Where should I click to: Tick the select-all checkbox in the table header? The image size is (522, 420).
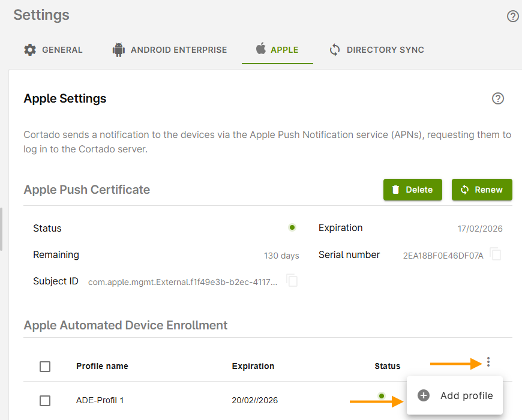click(x=45, y=367)
